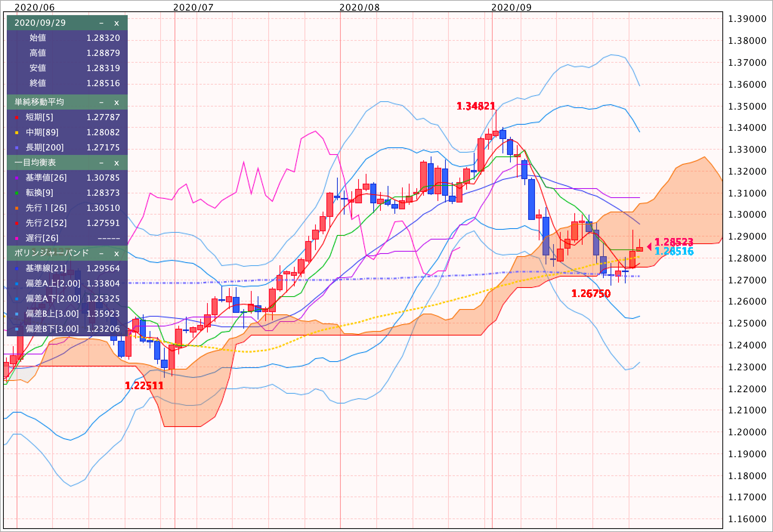Click the 1.30000 price axis label
The height and width of the screenshot is (532, 773).
tap(747, 215)
